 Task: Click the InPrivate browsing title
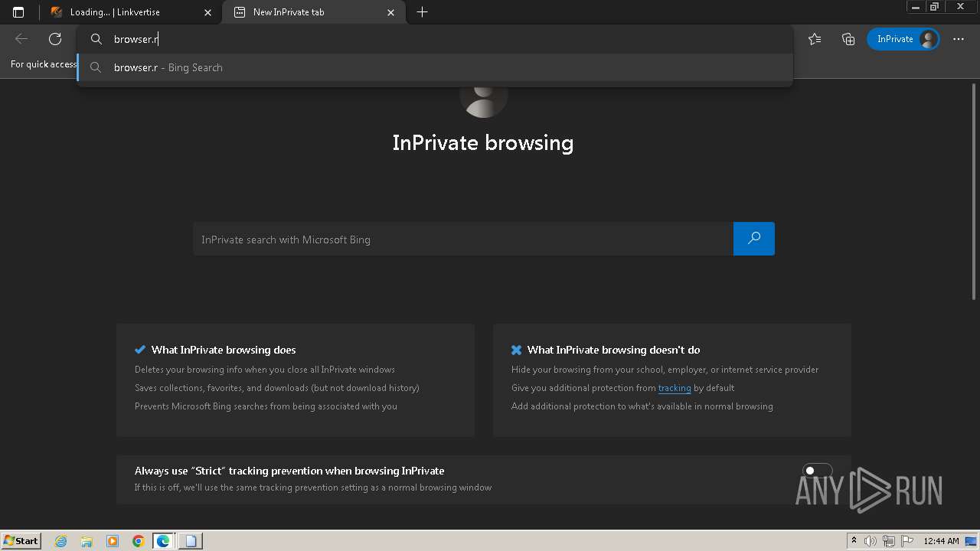483,143
